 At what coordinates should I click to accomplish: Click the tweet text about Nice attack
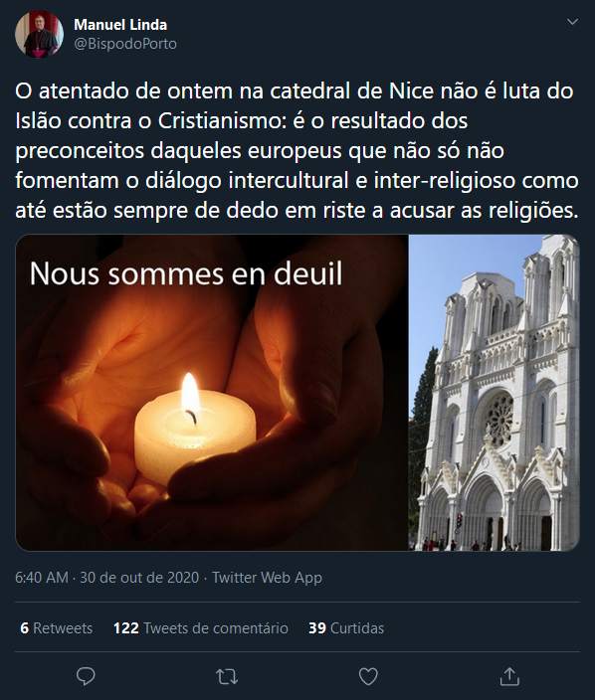297,150
